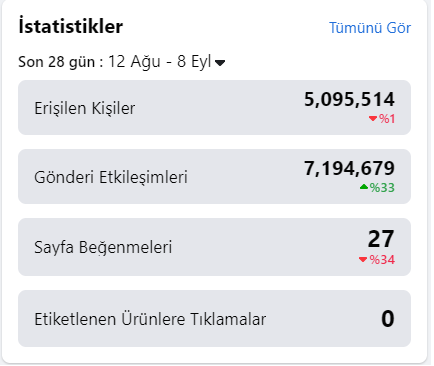Open the Gönderi Etkileşimleri card
434x366 pixels.
pyautogui.click(x=214, y=176)
